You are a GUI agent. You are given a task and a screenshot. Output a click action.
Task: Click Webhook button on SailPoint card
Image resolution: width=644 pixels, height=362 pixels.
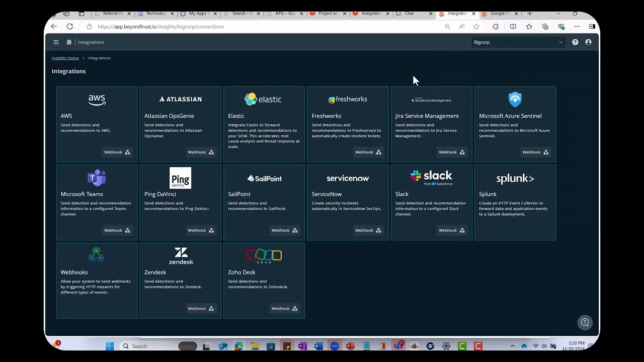point(284,230)
